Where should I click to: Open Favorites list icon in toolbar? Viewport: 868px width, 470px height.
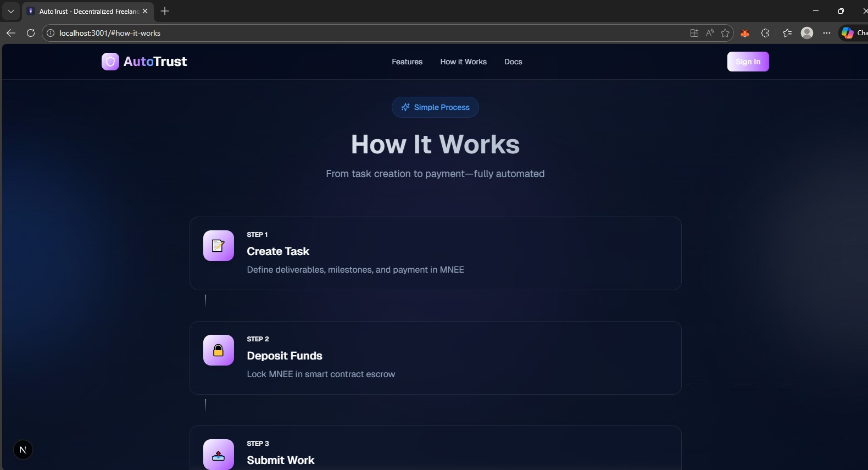[x=787, y=33]
